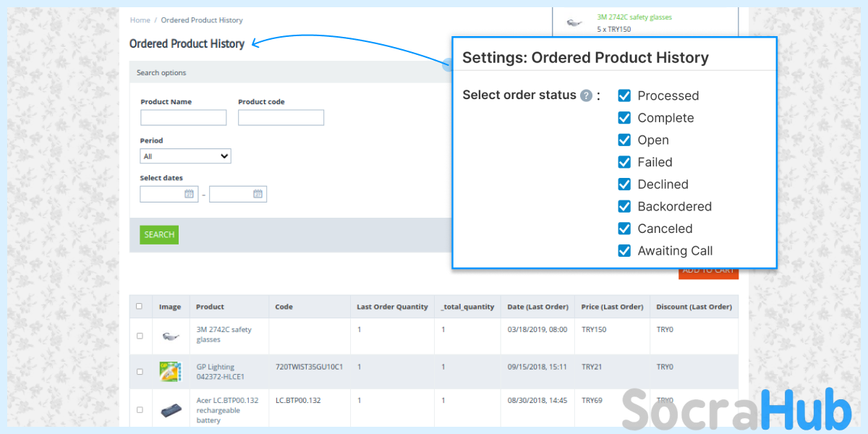Uncheck the Processed order status
The width and height of the screenshot is (868, 434).
[624, 95]
